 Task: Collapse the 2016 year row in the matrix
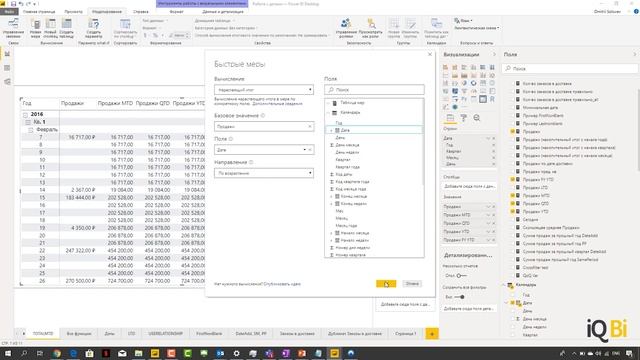pos(25,115)
